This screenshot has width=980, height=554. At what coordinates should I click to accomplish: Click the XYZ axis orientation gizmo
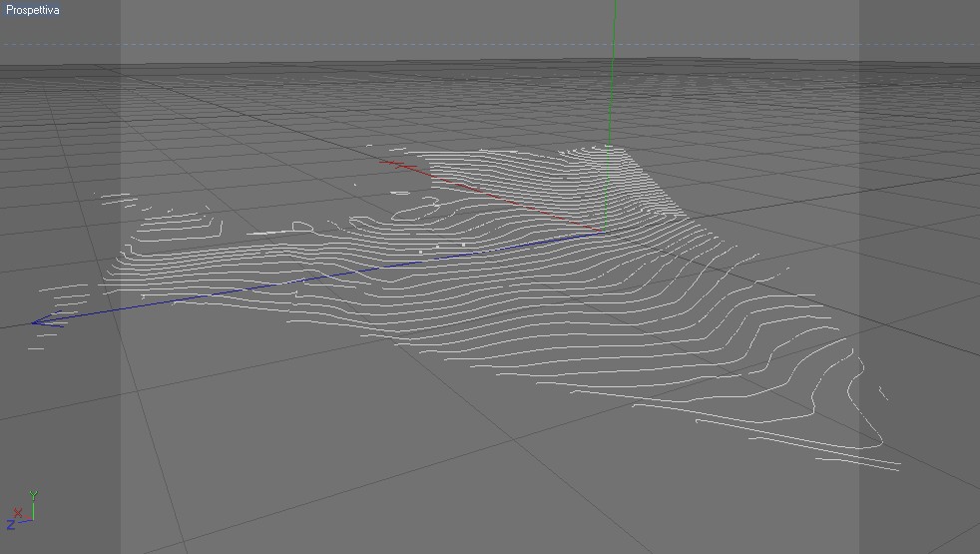point(22,510)
